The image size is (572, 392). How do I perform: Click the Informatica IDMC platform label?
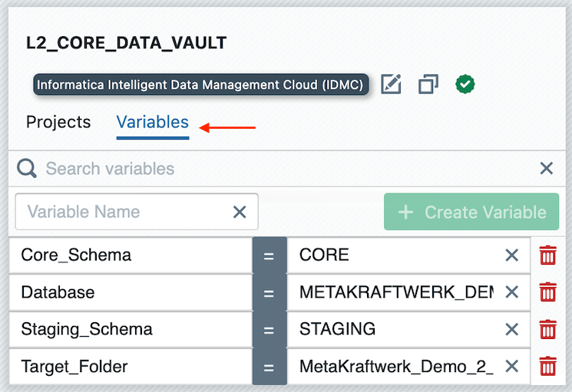point(200,84)
